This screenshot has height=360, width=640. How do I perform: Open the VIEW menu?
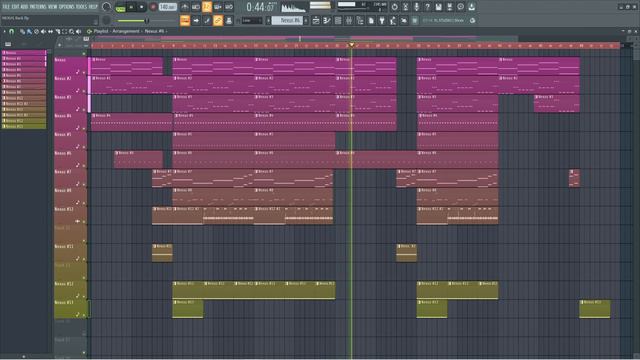[x=53, y=7]
